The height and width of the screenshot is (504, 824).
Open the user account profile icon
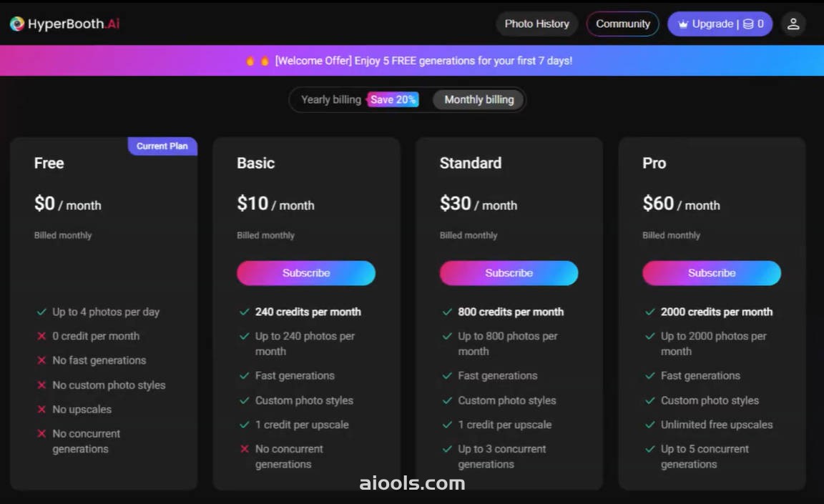click(x=793, y=24)
